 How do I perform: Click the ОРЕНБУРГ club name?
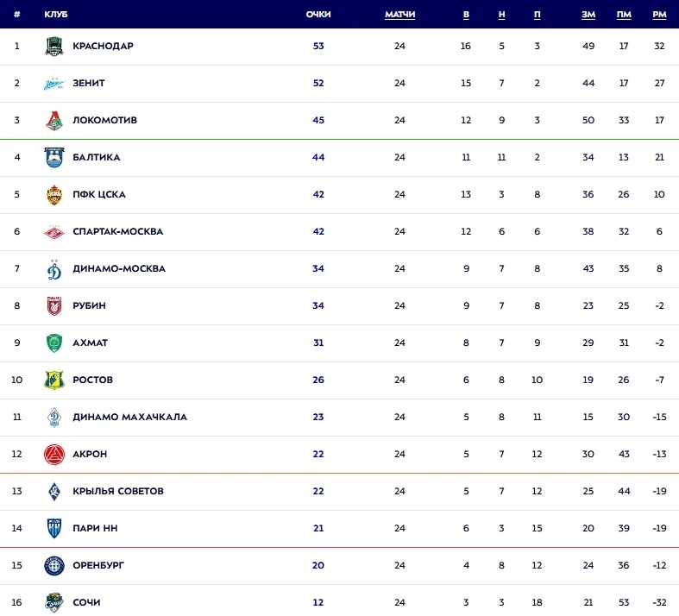coord(98,565)
